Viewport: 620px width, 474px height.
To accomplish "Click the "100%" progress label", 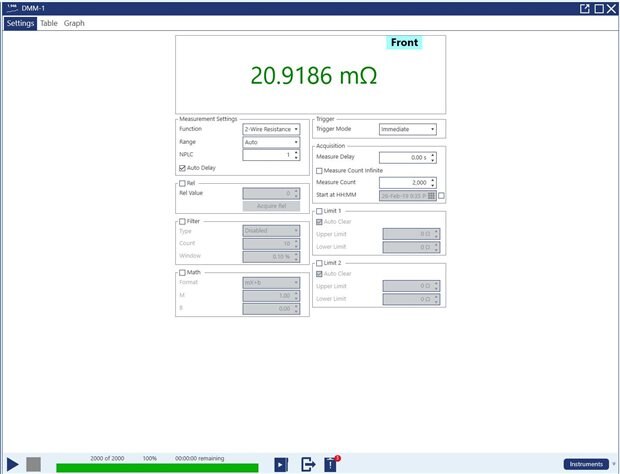I will click(150, 459).
